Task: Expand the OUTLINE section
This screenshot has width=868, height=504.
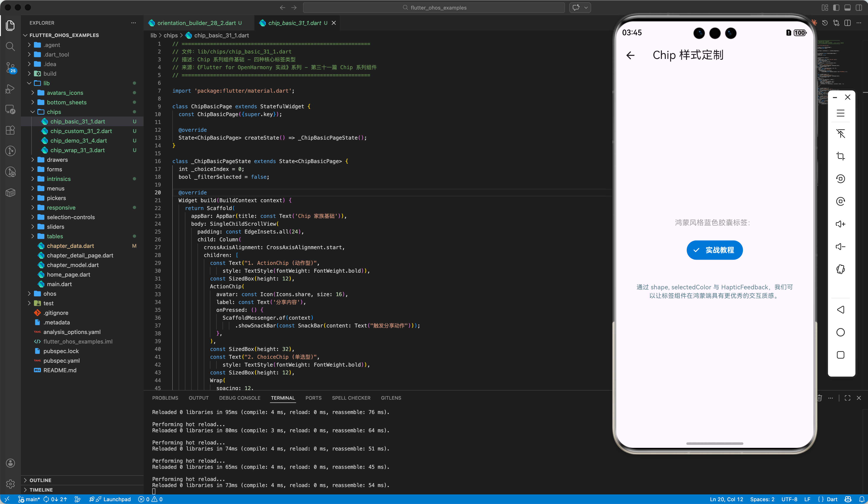Action: click(x=40, y=480)
